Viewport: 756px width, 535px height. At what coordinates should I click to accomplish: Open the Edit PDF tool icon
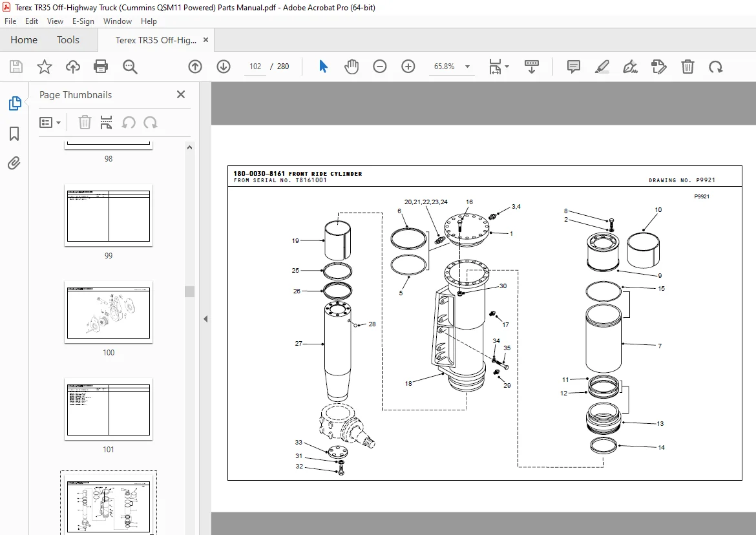[658, 67]
